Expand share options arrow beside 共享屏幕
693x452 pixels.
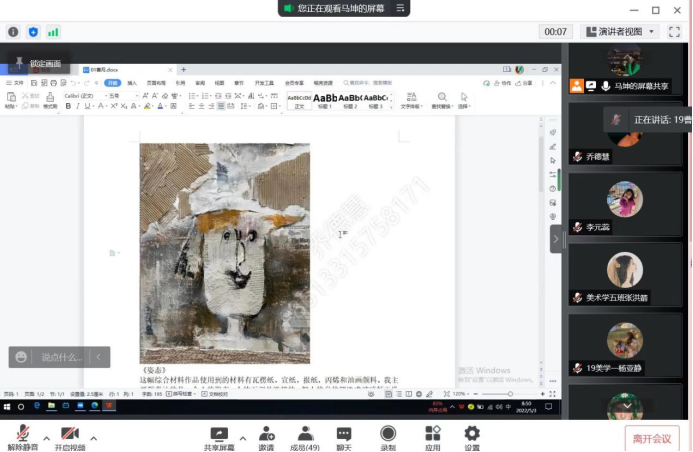pos(243,438)
